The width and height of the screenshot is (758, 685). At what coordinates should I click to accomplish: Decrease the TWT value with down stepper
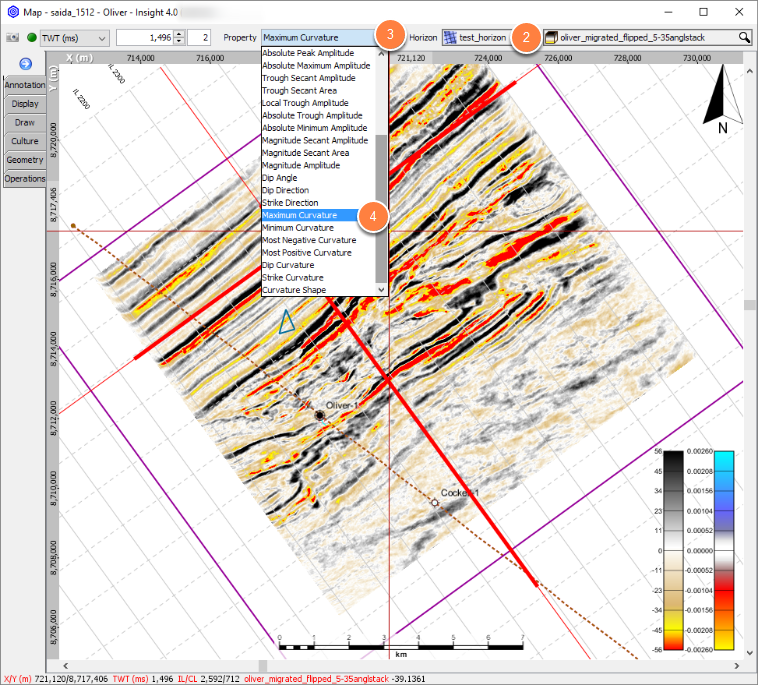(179, 41)
